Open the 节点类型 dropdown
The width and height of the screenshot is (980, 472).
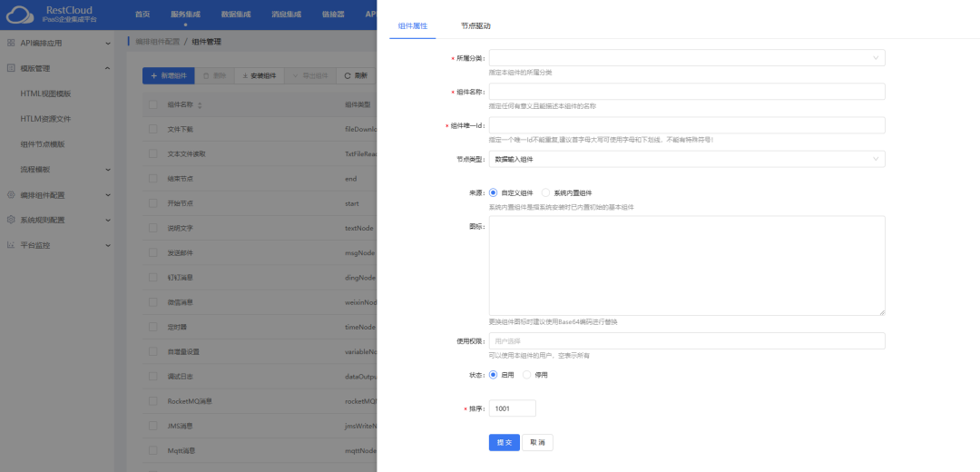click(x=686, y=159)
